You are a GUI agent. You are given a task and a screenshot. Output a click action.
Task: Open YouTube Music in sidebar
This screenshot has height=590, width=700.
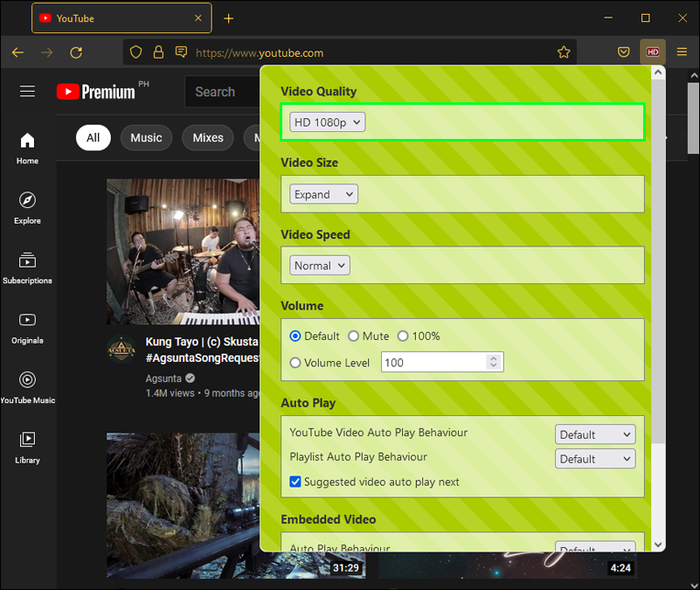27,388
